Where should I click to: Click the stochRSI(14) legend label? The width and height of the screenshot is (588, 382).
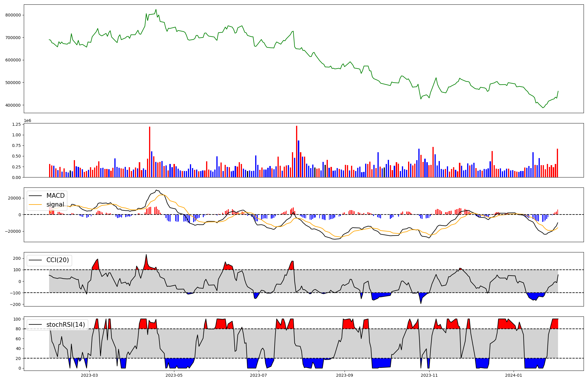tap(66, 324)
